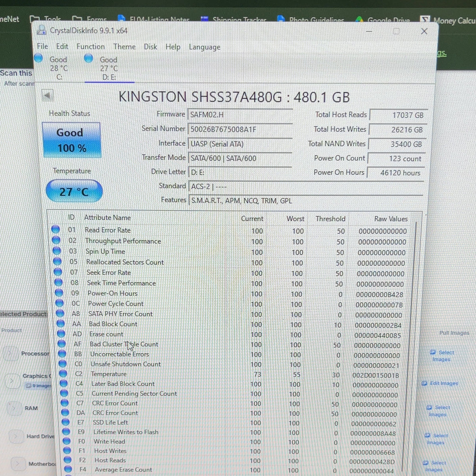Click the blue dot for Uncorrectable Errors

click(x=62, y=353)
